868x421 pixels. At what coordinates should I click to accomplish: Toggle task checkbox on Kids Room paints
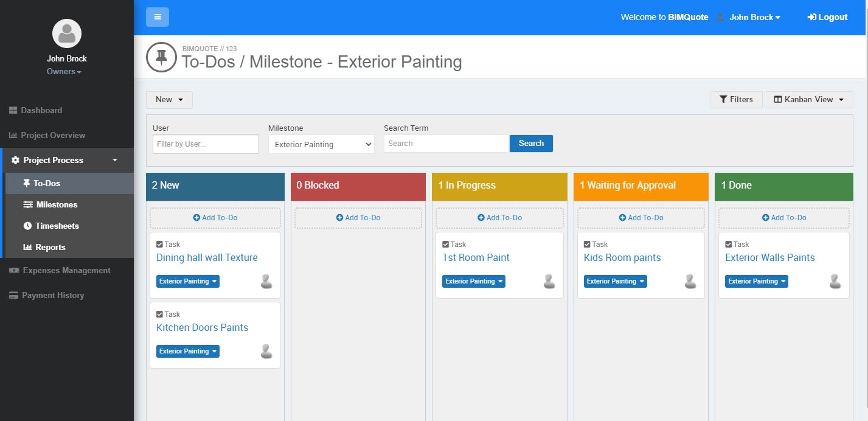(x=587, y=245)
